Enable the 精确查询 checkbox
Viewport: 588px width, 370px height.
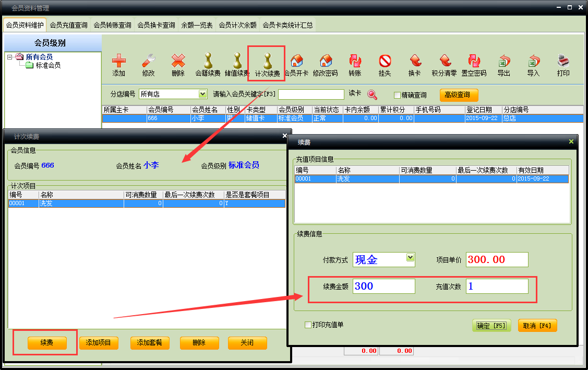[x=397, y=95]
